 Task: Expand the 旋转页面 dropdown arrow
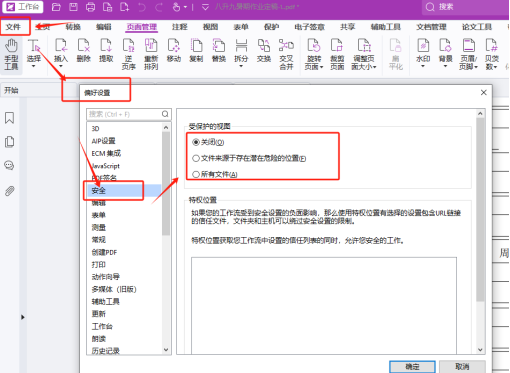[322, 67]
